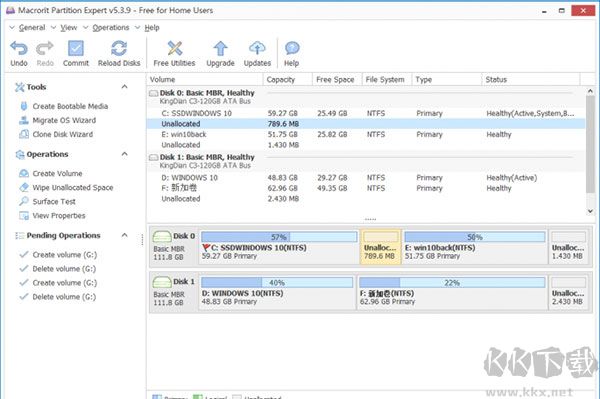Select the 789.6 MB Unallocated row
This screenshot has height=399, width=600.
point(366,124)
